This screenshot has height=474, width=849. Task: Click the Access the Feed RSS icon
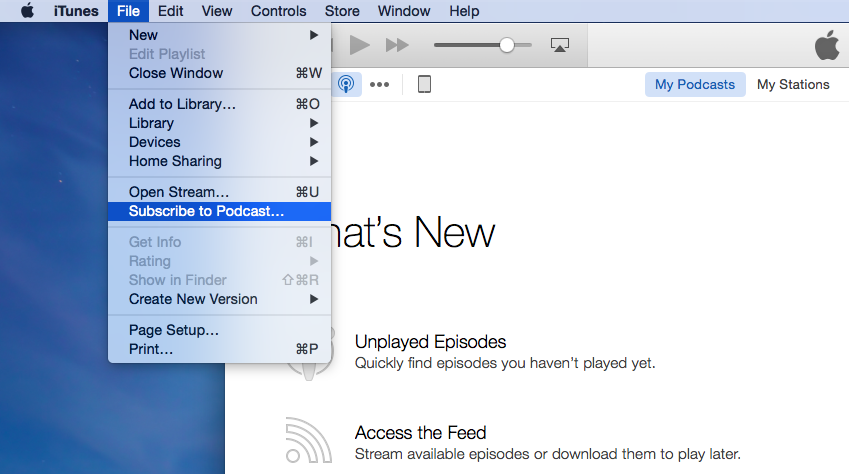(x=308, y=441)
